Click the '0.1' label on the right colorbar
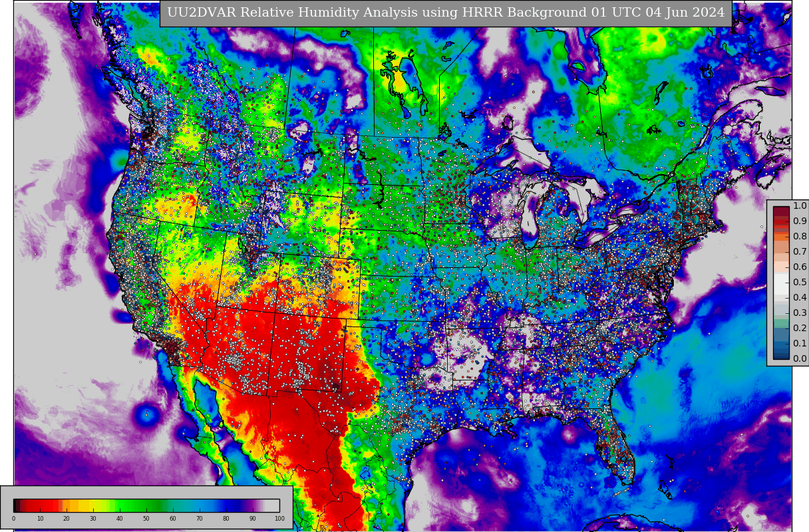 [x=800, y=344]
